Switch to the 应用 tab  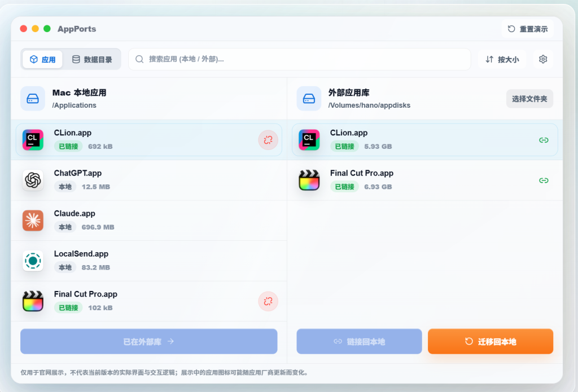coord(42,59)
